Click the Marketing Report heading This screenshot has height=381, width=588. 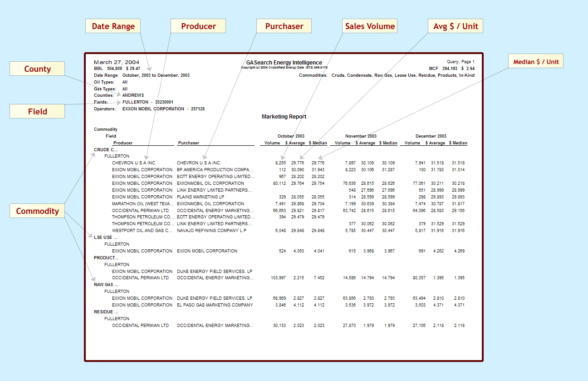[284, 117]
